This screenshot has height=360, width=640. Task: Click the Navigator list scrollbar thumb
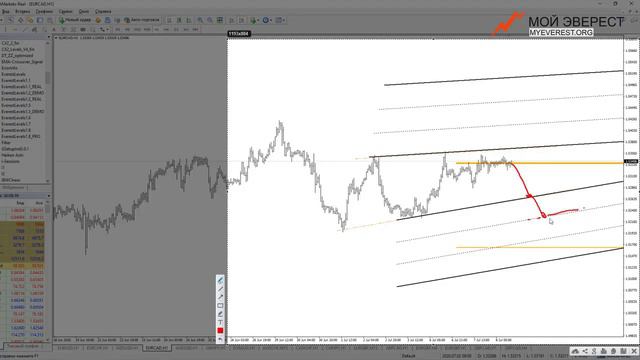48,78
